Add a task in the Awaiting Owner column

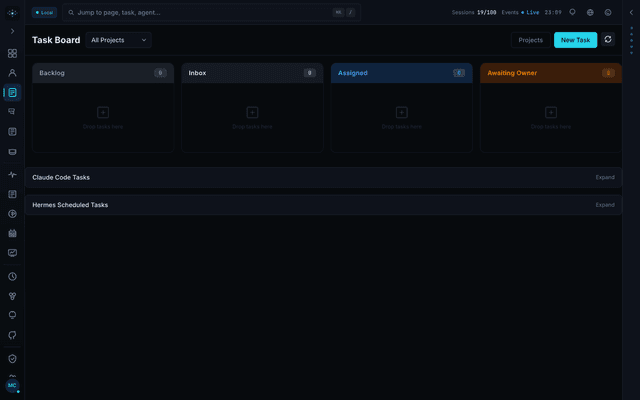(551, 112)
